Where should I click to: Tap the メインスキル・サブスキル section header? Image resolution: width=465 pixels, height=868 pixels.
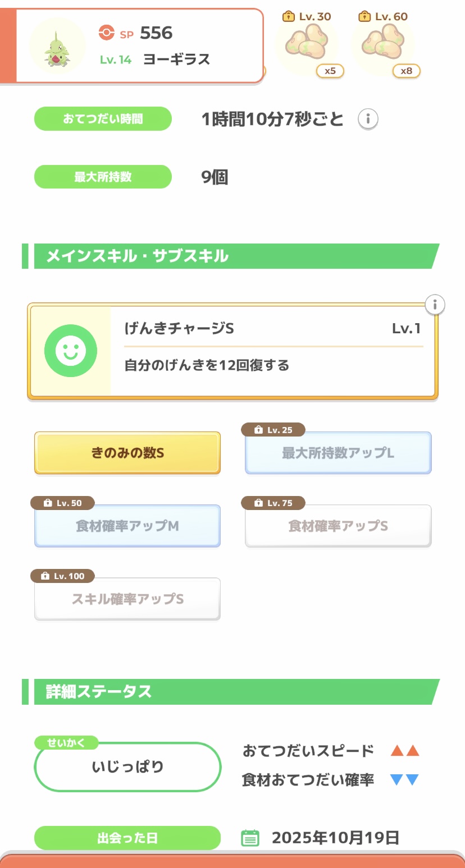click(230, 256)
